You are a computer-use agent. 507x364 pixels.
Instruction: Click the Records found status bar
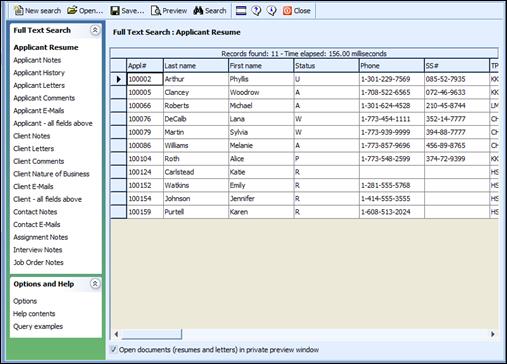(x=304, y=53)
